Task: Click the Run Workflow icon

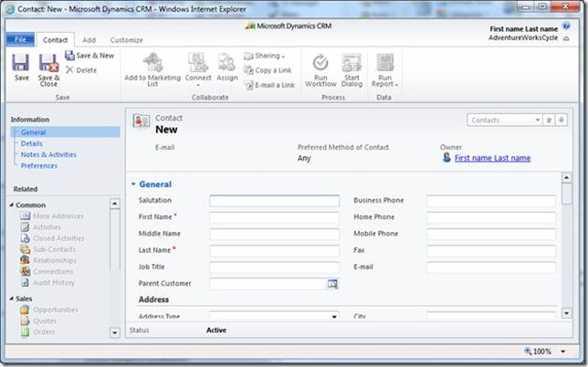Action: (x=320, y=63)
